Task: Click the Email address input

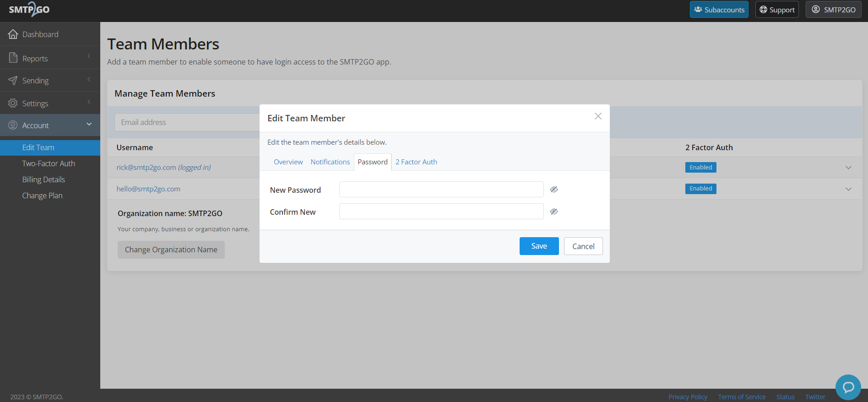Action: (187, 122)
